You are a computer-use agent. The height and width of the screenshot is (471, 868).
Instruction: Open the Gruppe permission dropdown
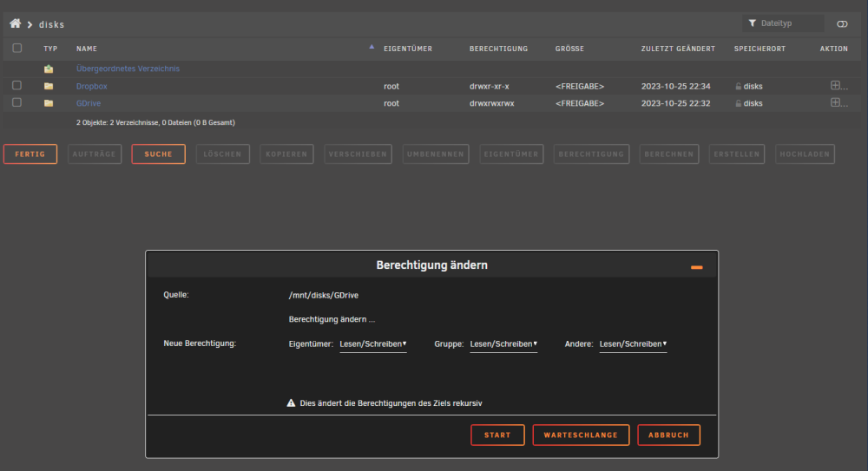click(x=503, y=344)
